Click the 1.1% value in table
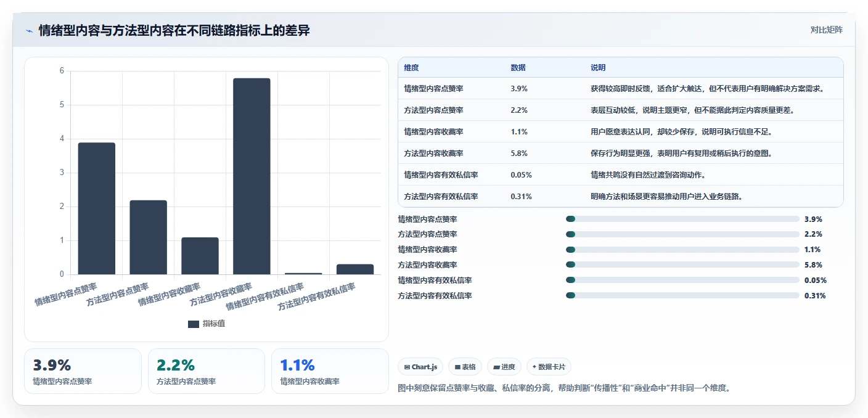The image size is (868, 418). (519, 132)
